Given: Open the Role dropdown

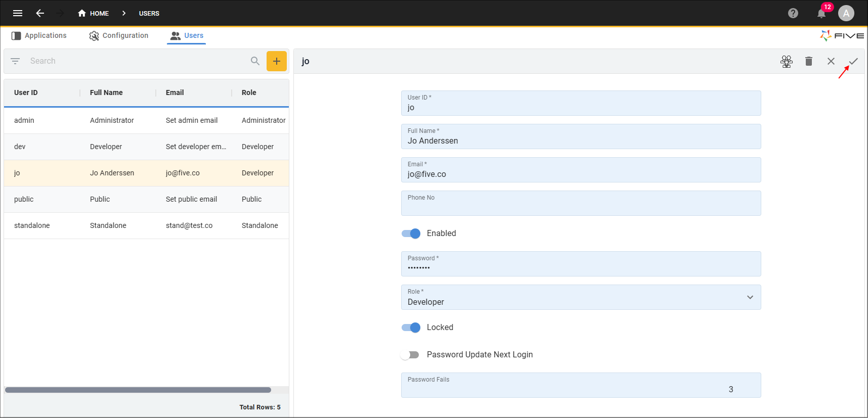Looking at the screenshot, I should (581, 297).
